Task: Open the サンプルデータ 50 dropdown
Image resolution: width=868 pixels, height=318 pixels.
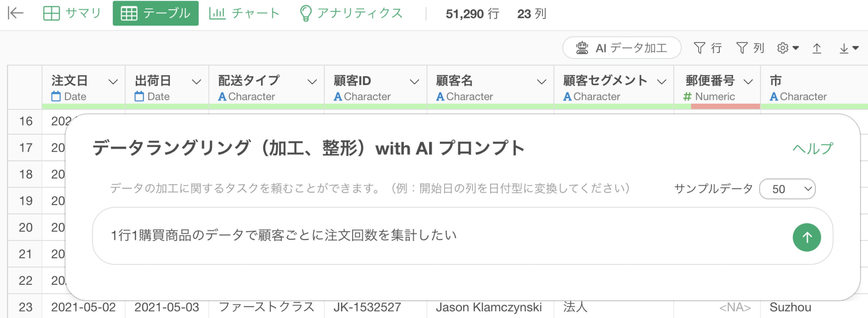Action: [787, 189]
